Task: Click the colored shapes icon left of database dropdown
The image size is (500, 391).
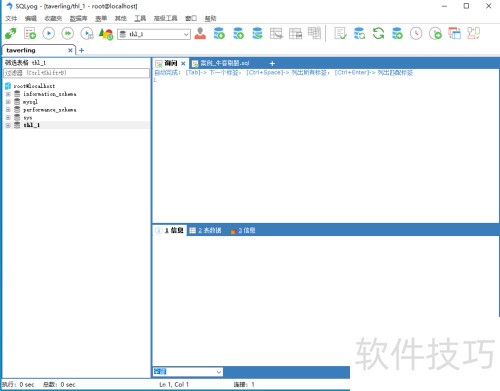Action: [106, 34]
